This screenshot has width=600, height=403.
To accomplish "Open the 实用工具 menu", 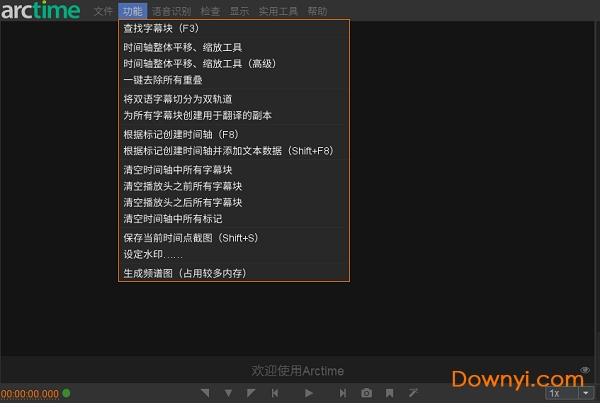I will coord(278,11).
